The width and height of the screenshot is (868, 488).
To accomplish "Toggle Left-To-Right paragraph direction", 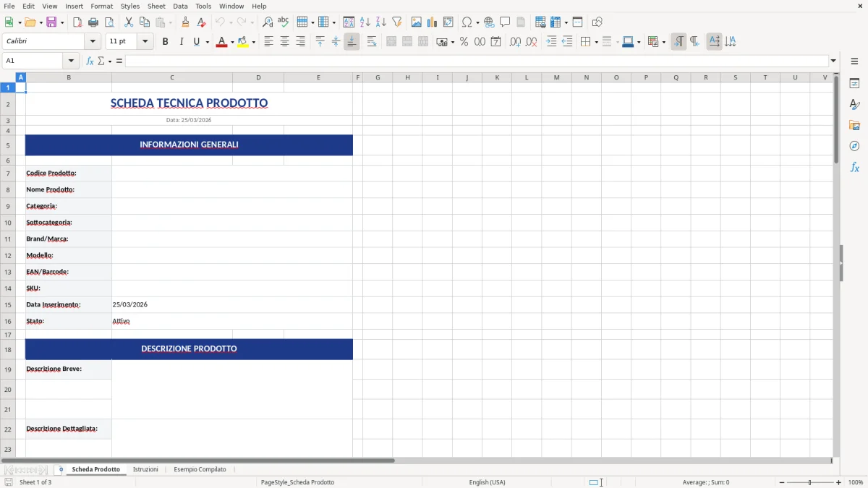I will tap(678, 42).
